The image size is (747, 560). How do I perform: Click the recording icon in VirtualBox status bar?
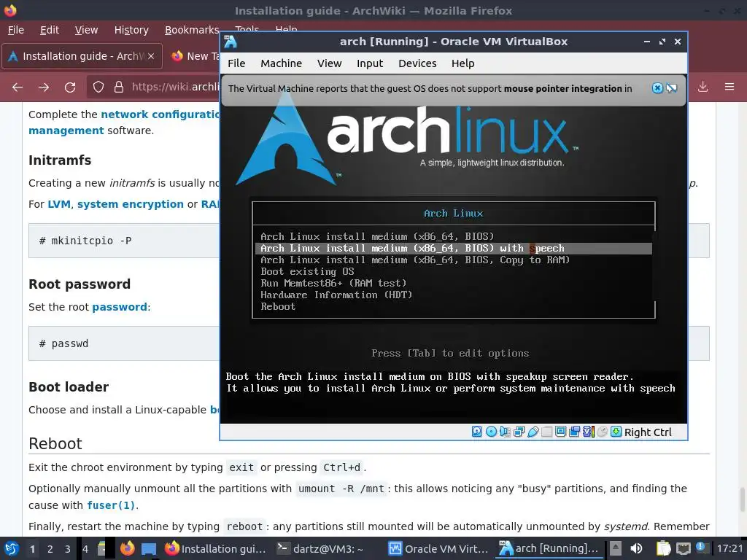pyautogui.click(x=575, y=432)
